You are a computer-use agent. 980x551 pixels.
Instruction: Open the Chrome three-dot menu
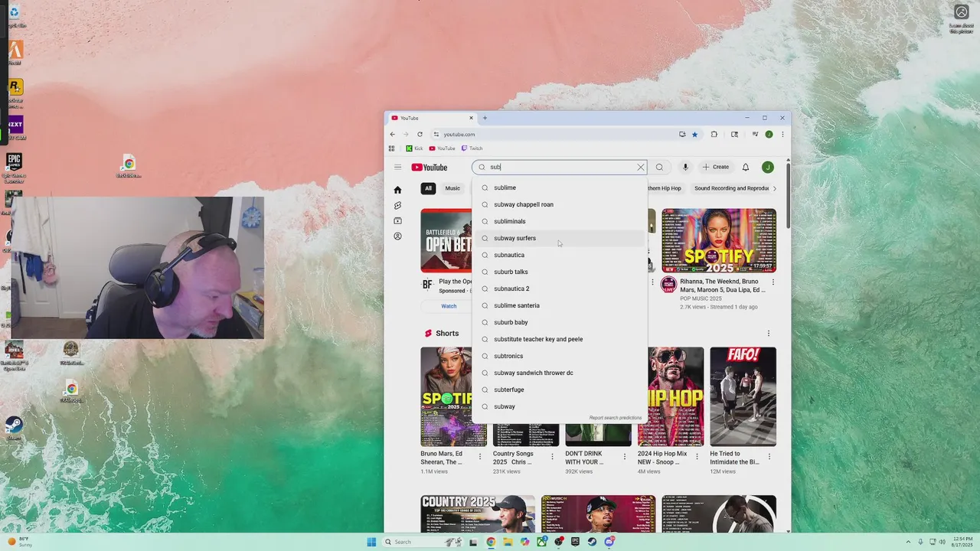pos(782,134)
